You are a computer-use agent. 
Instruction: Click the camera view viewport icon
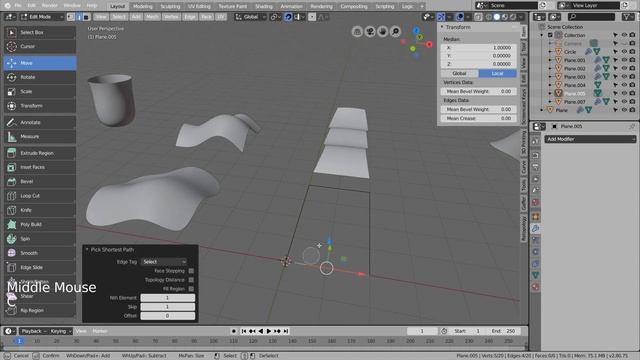tap(370, 31)
